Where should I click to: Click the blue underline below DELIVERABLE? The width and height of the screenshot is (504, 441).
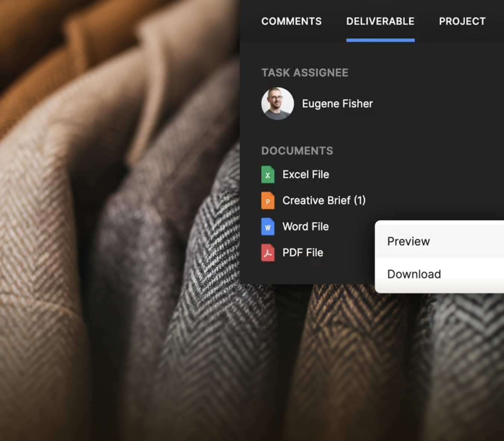380,40
